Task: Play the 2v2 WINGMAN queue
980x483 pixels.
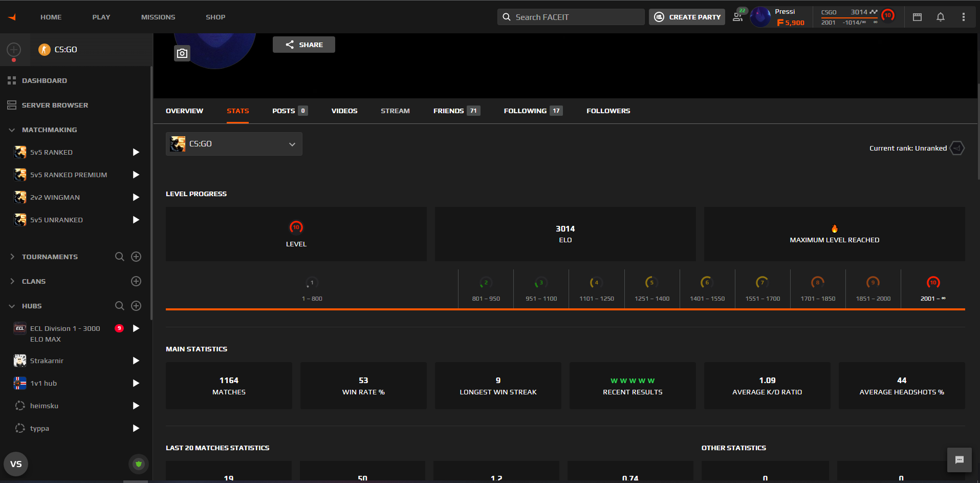Action: pyautogui.click(x=136, y=197)
